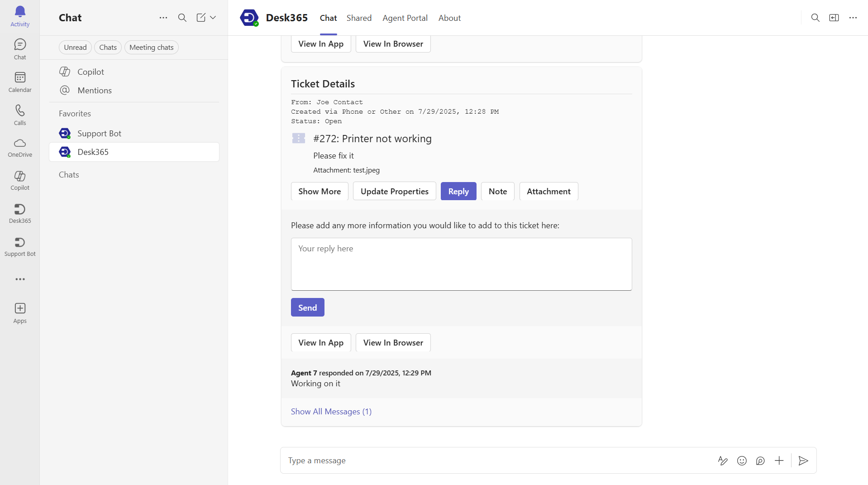Send the typed message arrow
The height and width of the screenshot is (485, 868).
click(x=803, y=461)
